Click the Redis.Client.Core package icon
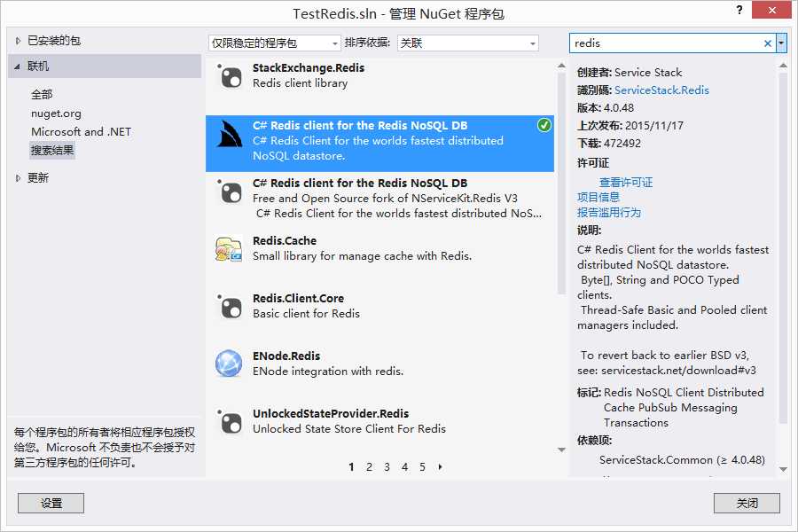The image size is (798, 532). [x=230, y=307]
